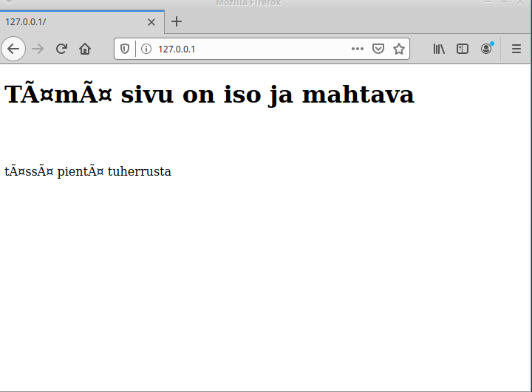Click the Back navigation arrow
The height and width of the screenshot is (392, 532).
[13, 49]
